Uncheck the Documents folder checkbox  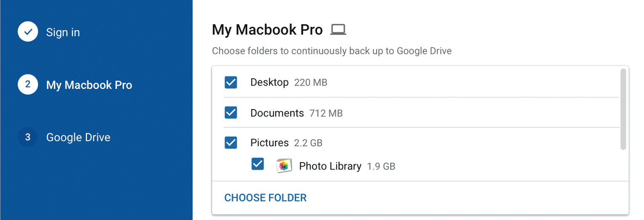(231, 113)
